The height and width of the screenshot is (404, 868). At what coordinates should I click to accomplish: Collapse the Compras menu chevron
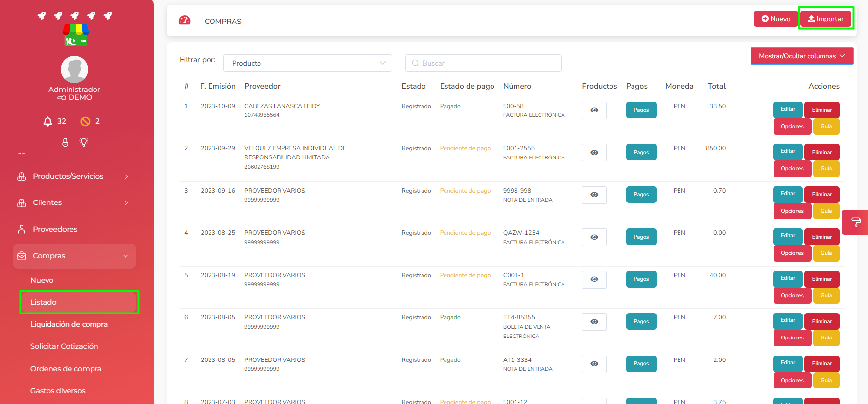(126, 256)
